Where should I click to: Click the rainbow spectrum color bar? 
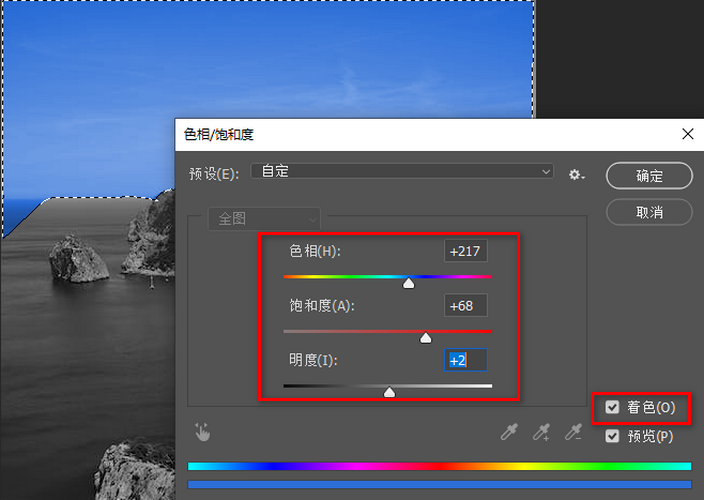coord(439,466)
